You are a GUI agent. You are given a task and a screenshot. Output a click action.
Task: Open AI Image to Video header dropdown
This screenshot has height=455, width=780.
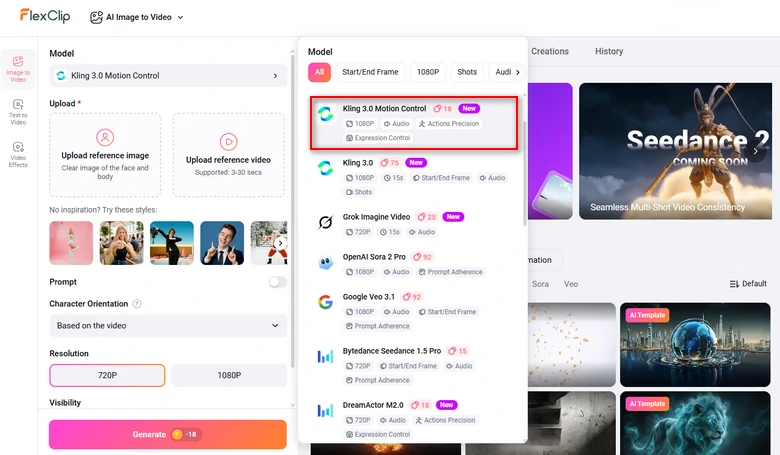(x=137, y=17)
